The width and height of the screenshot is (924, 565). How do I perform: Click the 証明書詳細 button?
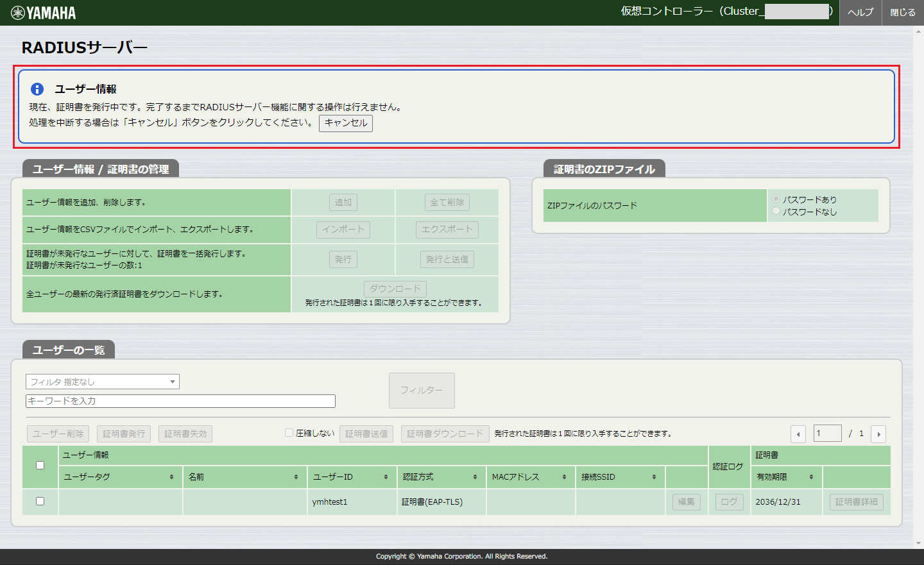click(x=856, y=502)
